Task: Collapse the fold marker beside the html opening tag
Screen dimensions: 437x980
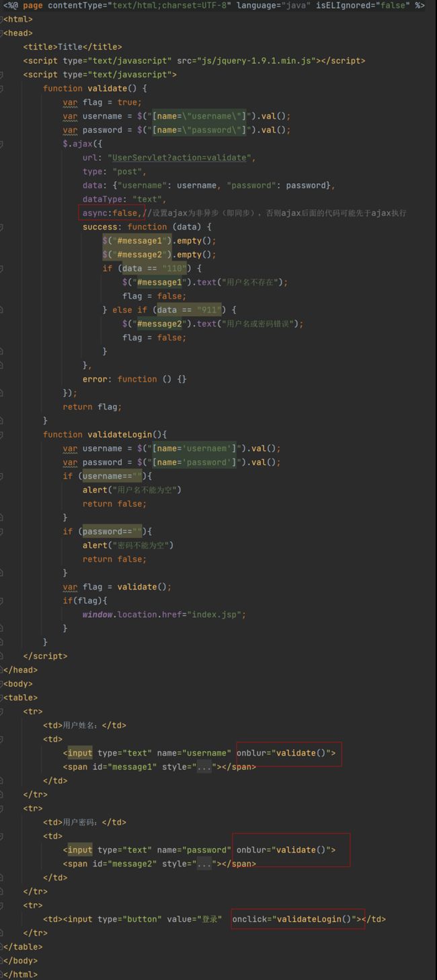Action: pos(2,19)
